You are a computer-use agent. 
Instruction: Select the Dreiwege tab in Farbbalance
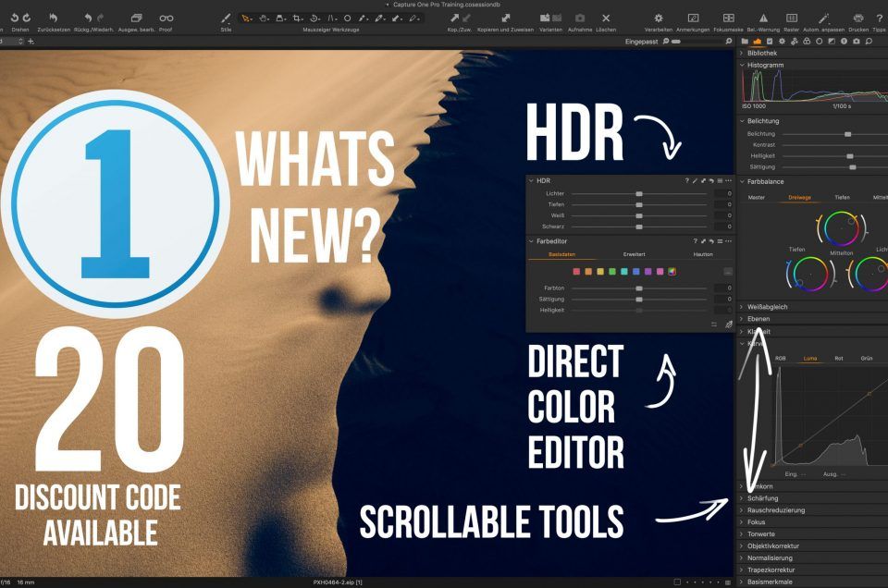(799, 198)
